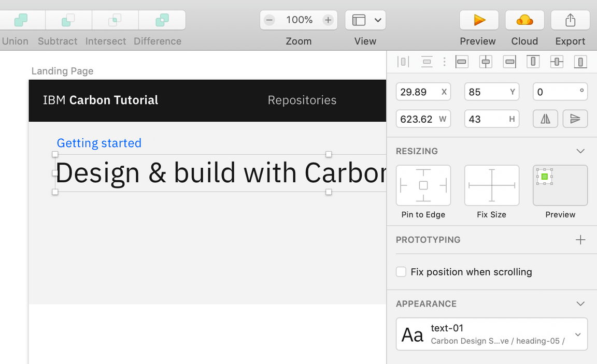Select the Getting started text layer
The height and width of the screenshot is (364, 597).
[99, 143]
